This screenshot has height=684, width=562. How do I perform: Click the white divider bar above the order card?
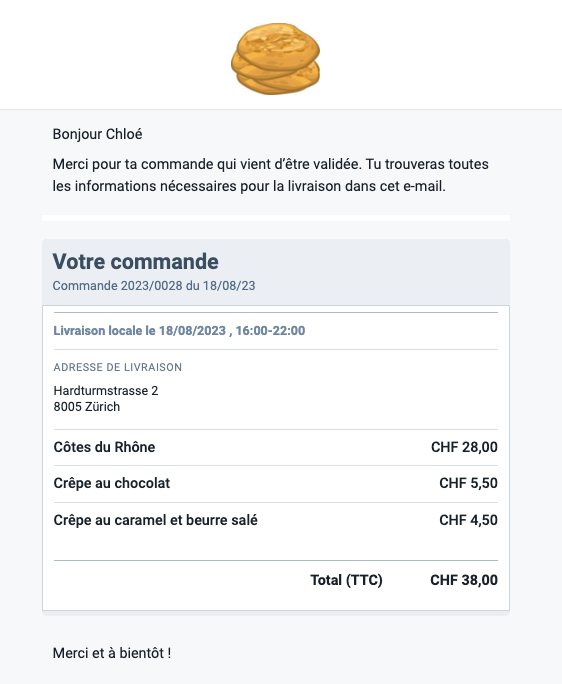coord(276,218)
